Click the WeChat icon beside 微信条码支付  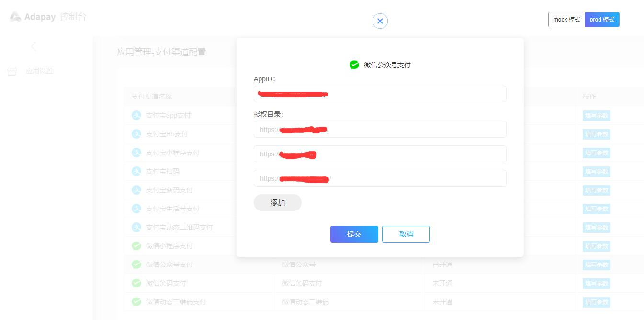point(136,283)
